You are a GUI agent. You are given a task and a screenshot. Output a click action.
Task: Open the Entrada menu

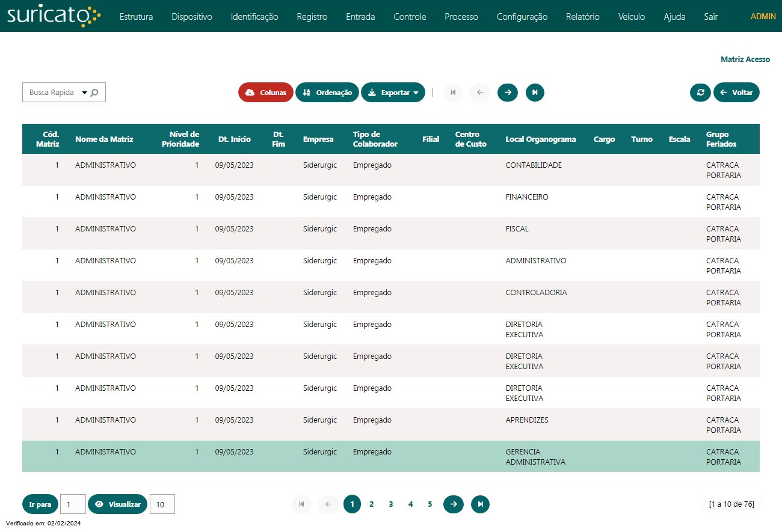point(360,17)
